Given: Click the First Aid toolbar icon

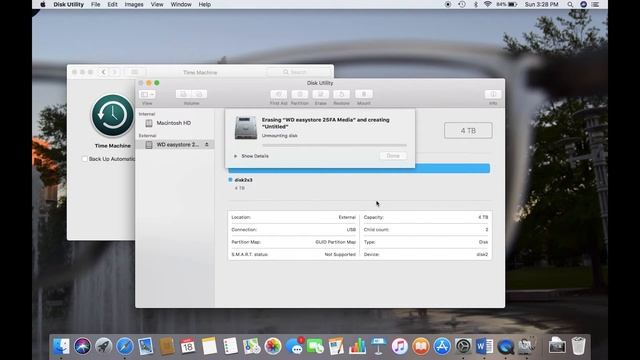Looking at the screenshot, I should [x=279, y=94].
